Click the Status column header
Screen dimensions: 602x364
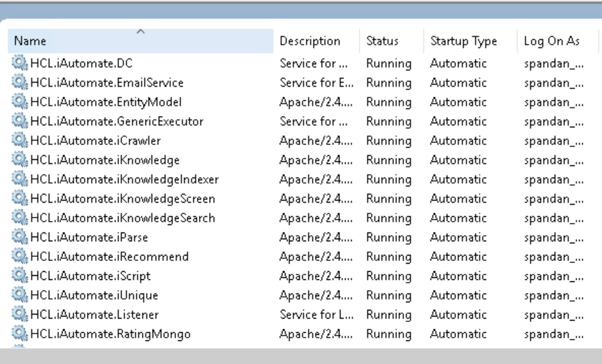click(382, 41)
